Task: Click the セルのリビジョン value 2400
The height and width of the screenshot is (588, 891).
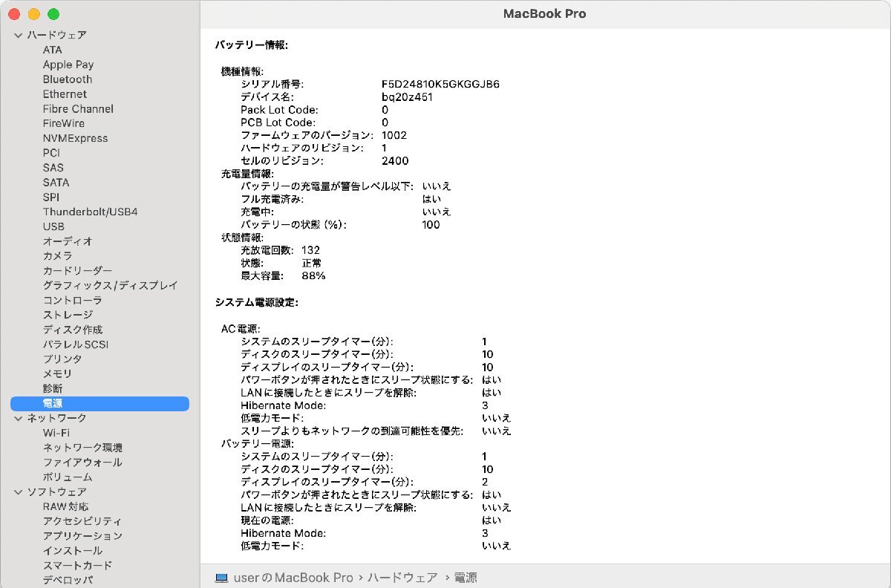Action: pyautogui.click(x=395, y=160)
